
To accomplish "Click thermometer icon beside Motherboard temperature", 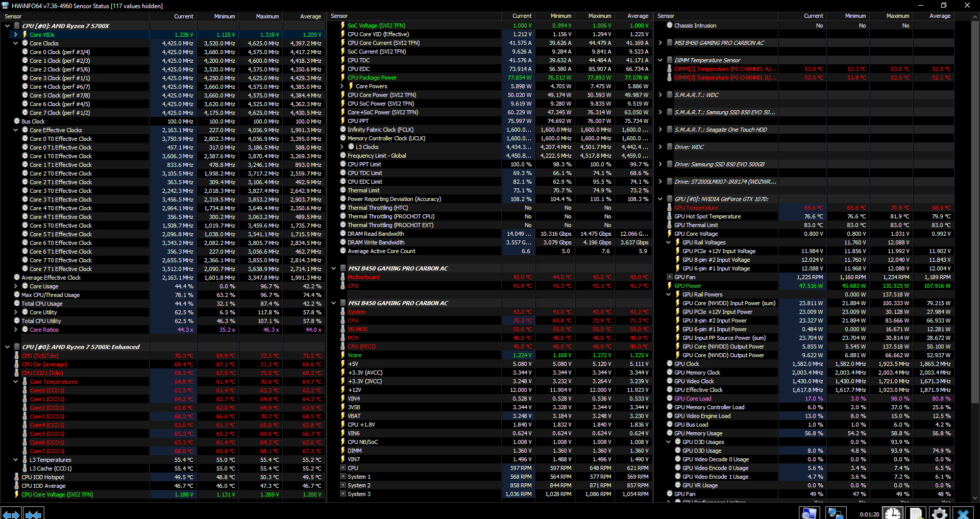I will click(x=343, y=277).
